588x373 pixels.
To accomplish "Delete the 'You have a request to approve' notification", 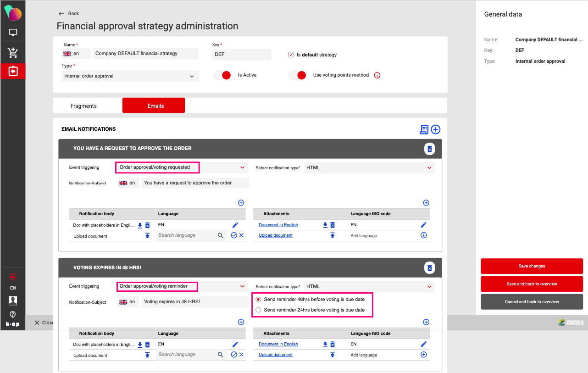I will 429,149.
